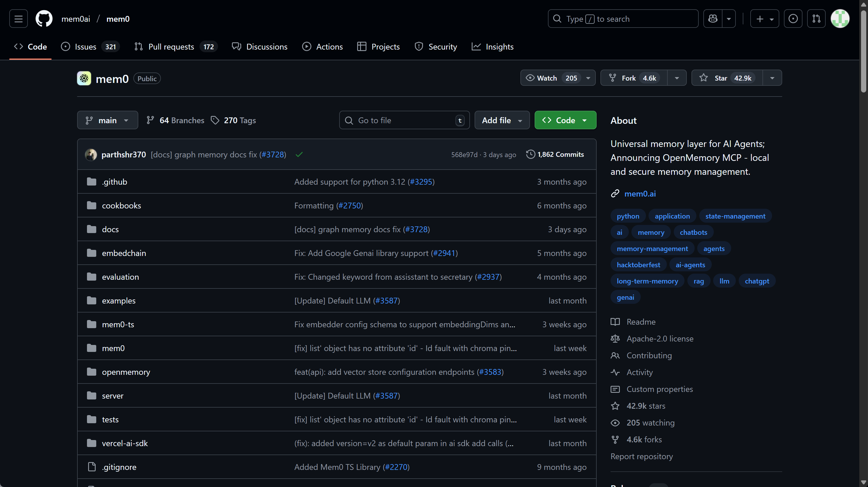Focus the Type / to search field
Viewport: 868px width, 487px height.
point(623,19)
